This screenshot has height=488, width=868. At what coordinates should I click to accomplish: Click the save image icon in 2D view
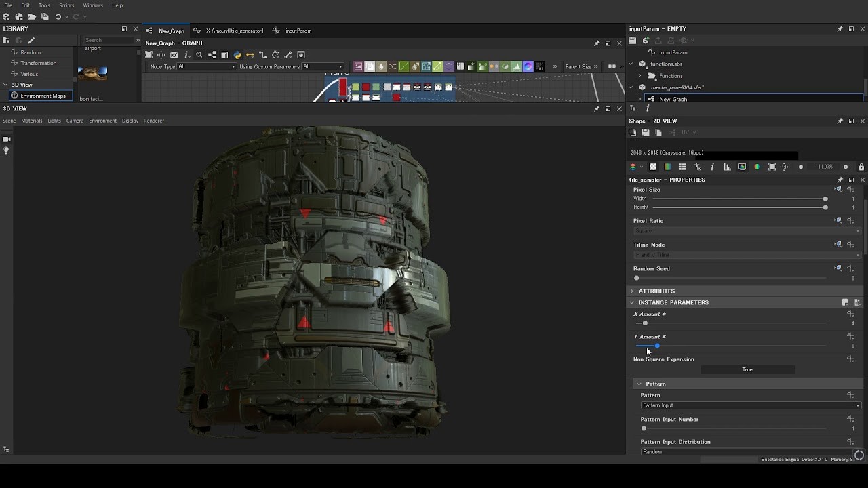(x=646, y=132)
